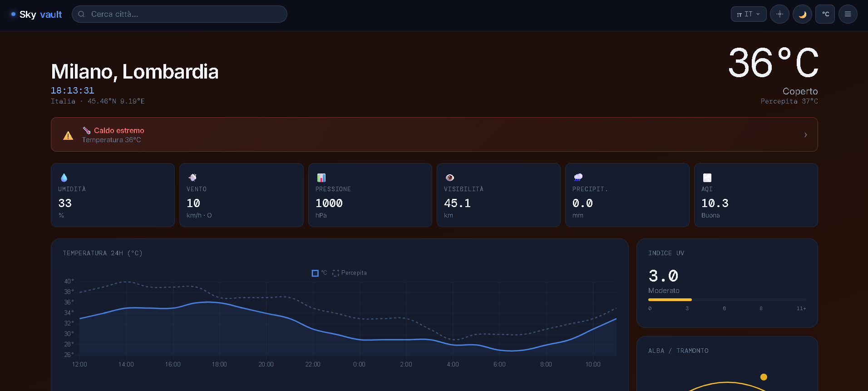Open the IT language dropdown

[x=749, y=14]
